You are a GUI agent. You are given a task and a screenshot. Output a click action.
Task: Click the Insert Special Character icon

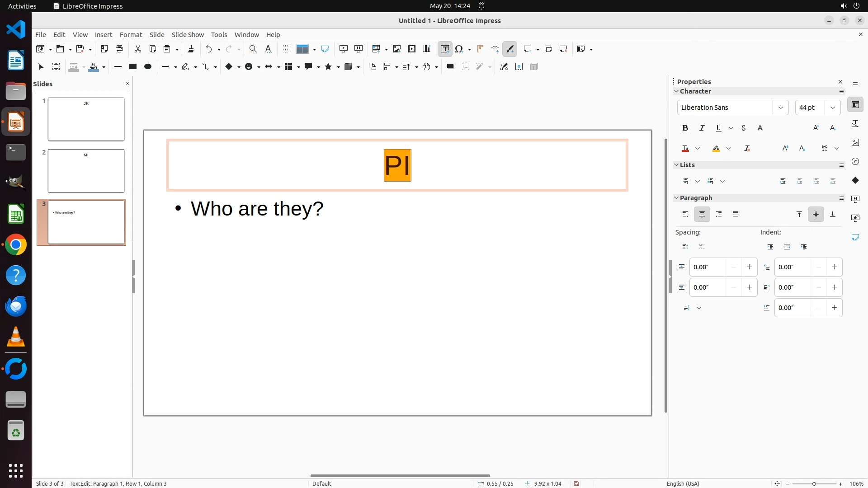pyautogui.click(x=459, y=49)
